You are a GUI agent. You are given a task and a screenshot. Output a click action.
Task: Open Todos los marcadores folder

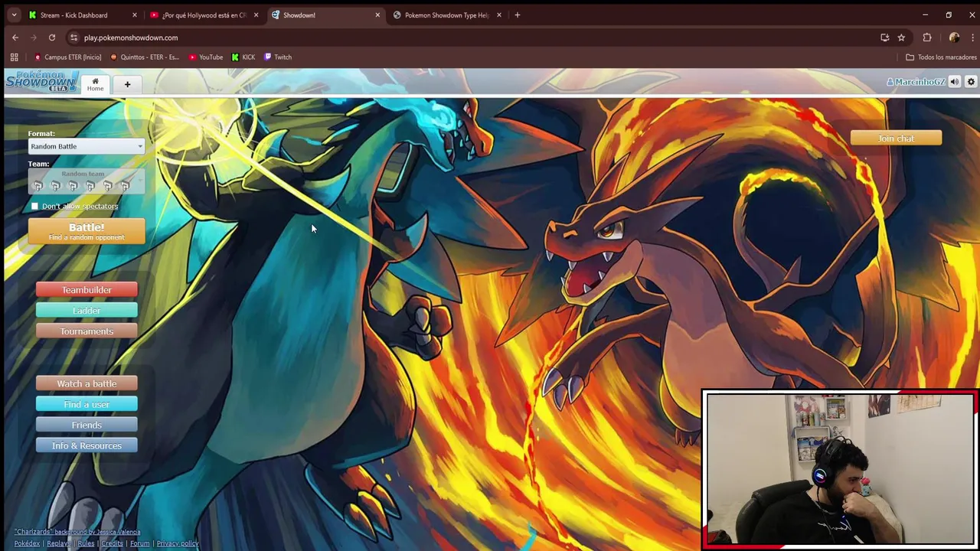(941, 57)
